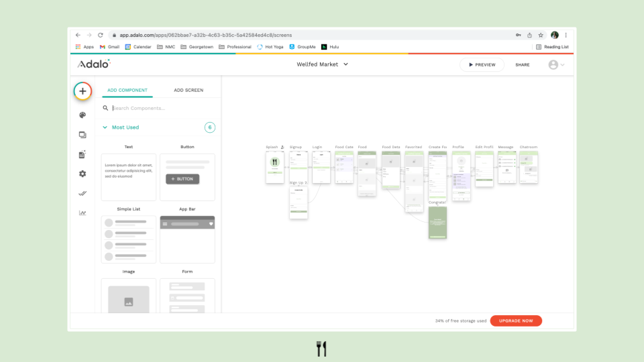Viewport: 644px width, 362px height.
Task: Open the screens list icon
Action: click(83, 135)
